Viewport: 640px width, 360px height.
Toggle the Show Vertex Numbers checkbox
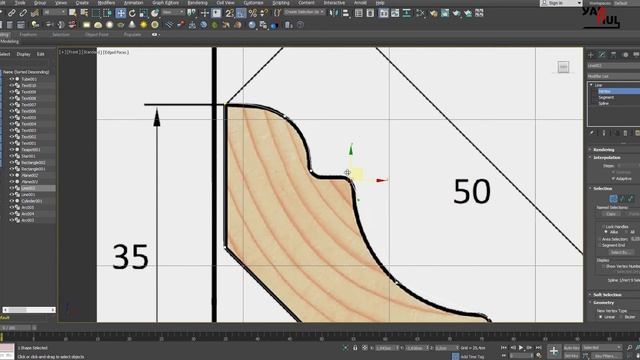[x=603, y=266]
